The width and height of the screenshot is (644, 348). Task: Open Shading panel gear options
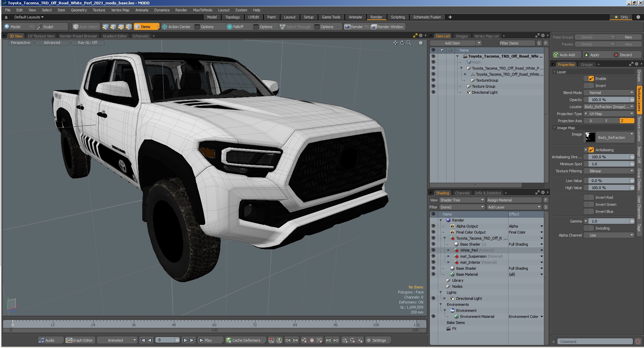coord(543,193)
